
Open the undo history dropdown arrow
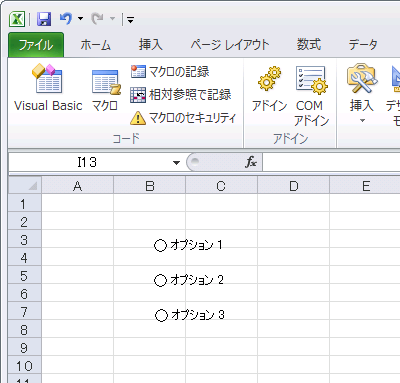(x=80, y=19)
